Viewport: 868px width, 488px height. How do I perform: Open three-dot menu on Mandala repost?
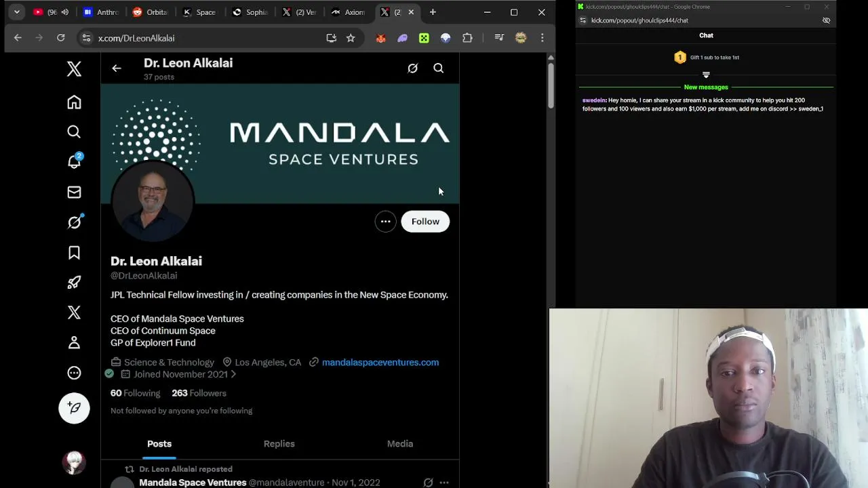click(444, 483)
